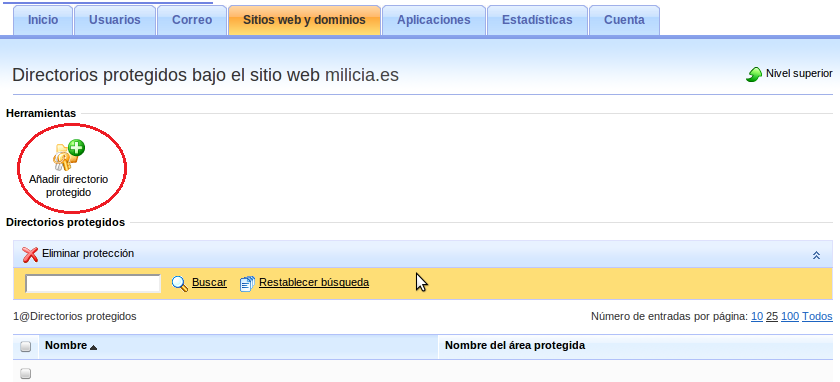Click Nombre del área protegida column header
Viewport: 840px width, 382px height.
(515, 346)
